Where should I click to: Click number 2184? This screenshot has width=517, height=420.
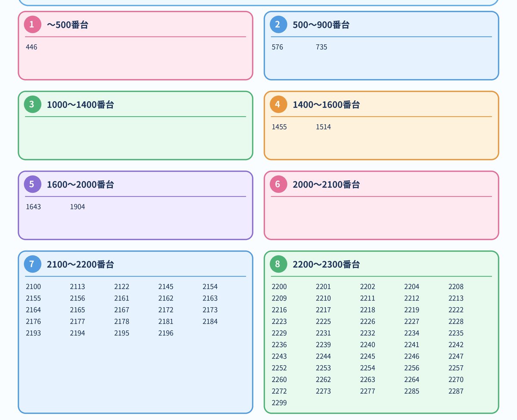[210, 321]
